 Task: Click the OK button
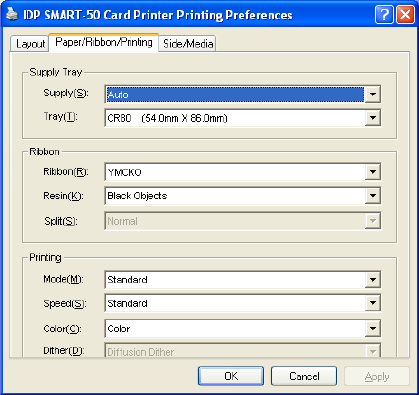231,376
